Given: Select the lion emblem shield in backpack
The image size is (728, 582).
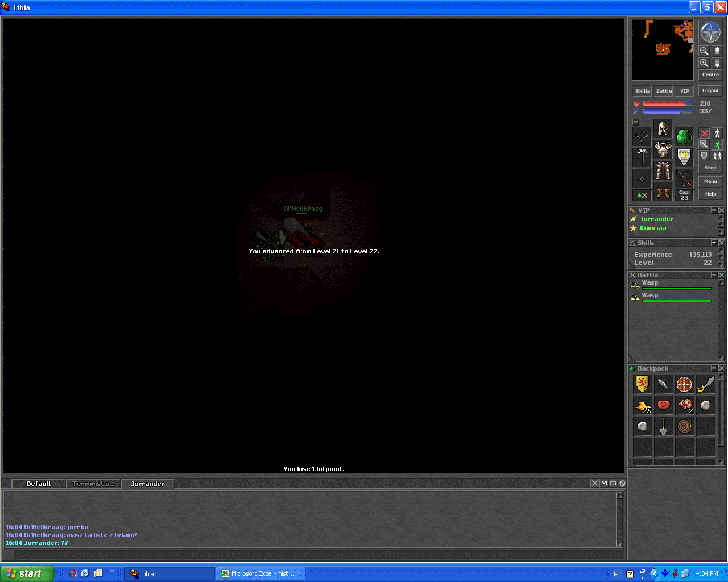Looking at the screenshot, I should 642,384.
